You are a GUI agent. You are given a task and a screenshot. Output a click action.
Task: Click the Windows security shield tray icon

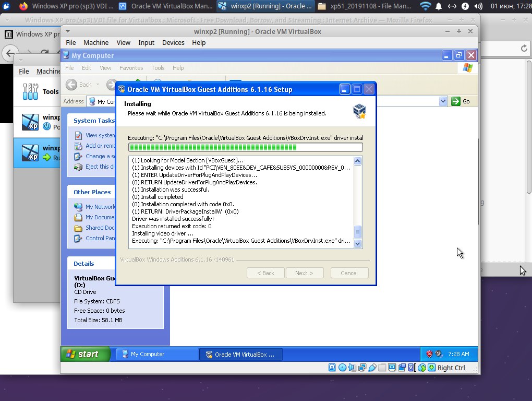coord(429,354)
